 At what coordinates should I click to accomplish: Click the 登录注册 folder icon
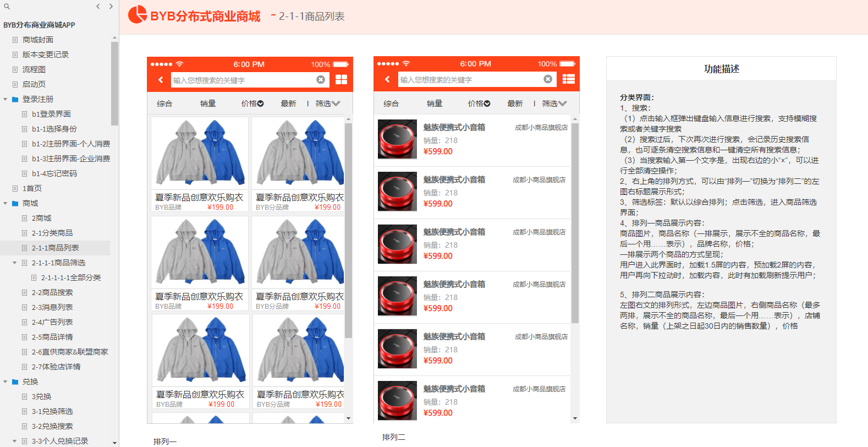pos(15,100)
